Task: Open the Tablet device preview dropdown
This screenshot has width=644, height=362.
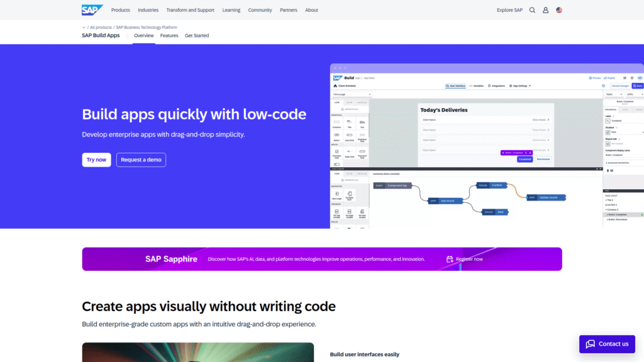Action: (x=614, y=94)
